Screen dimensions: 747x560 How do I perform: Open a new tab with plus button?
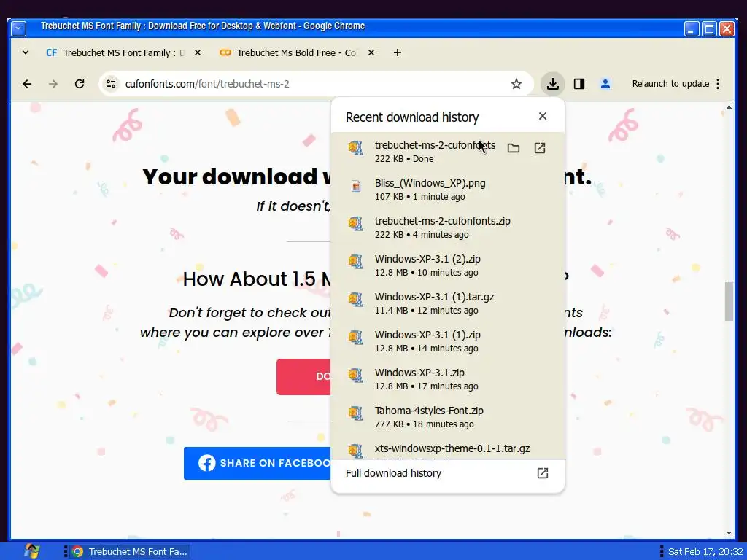[398, 52]
